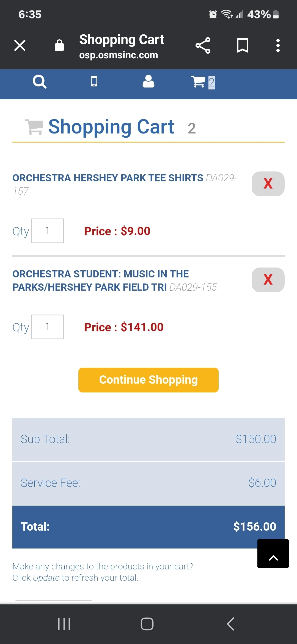Edit quantity field for field trip
Viewport: 297px width, 644px height.
coord(48,327)
